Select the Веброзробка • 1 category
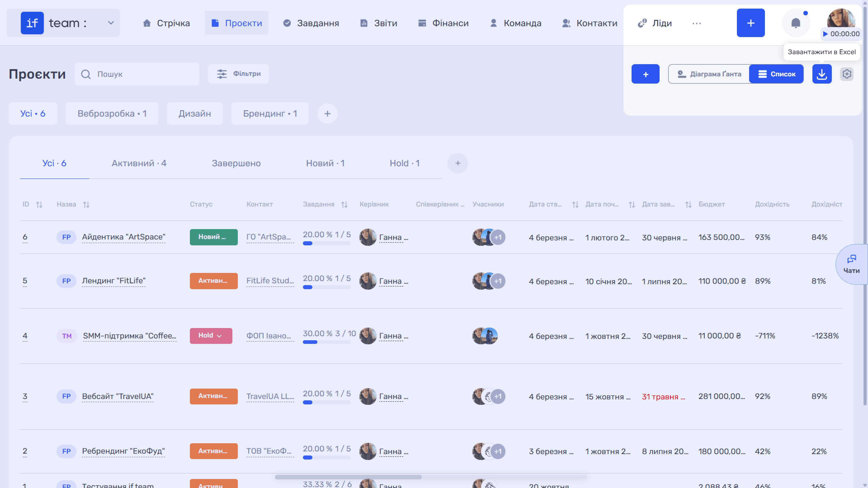868x488 pixels. 112,113
